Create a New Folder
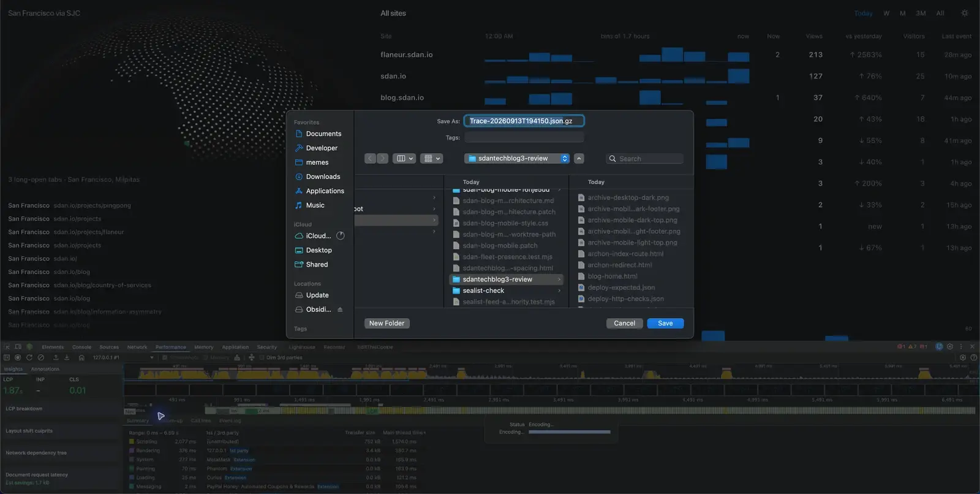This screenshot has width=980, height=494. pyautogui.click(x=386, y=323)
